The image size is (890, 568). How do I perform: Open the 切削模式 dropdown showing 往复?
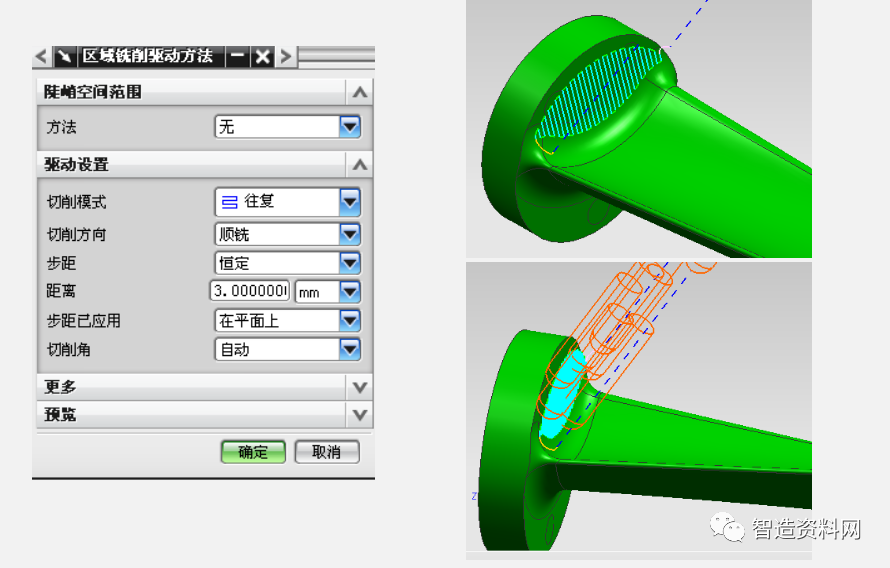(350, 202)
